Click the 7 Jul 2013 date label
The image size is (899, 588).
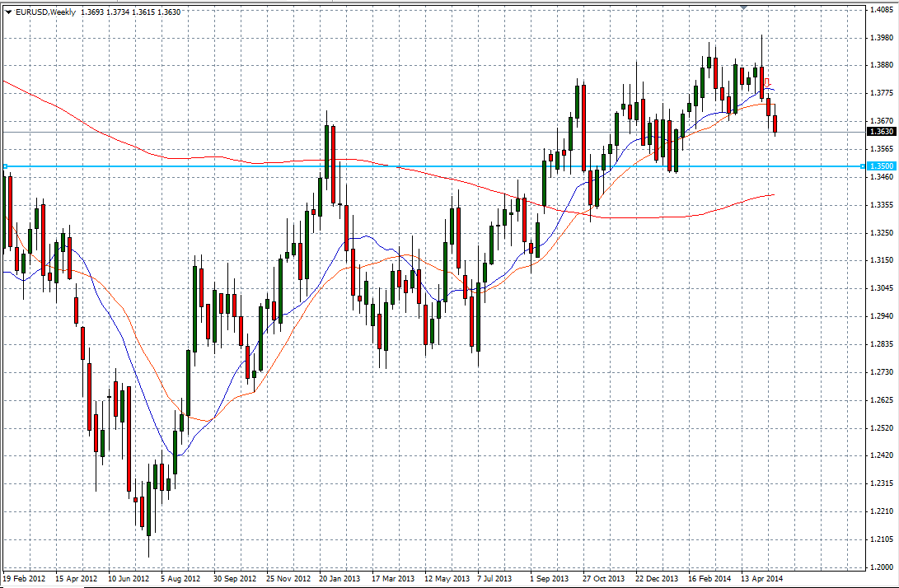[x=494, y=578]
